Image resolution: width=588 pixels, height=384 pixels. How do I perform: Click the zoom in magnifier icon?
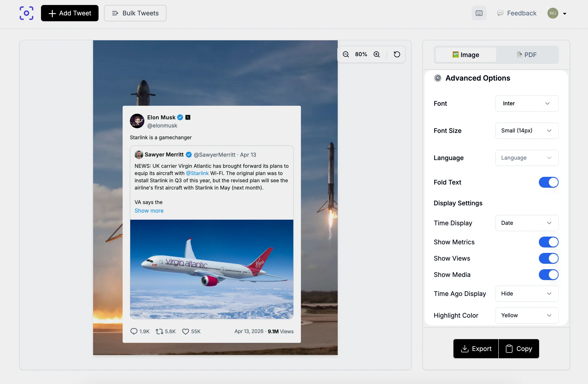[x=376, y=54]
